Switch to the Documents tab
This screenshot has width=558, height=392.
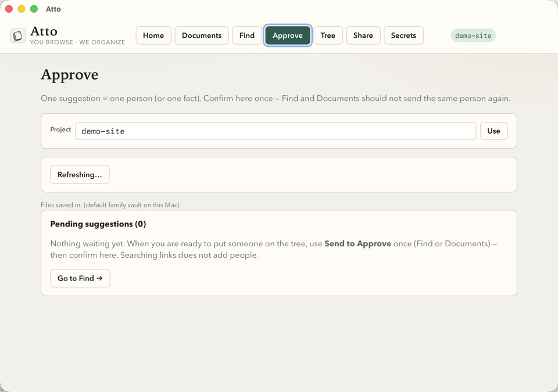[202, 35]
